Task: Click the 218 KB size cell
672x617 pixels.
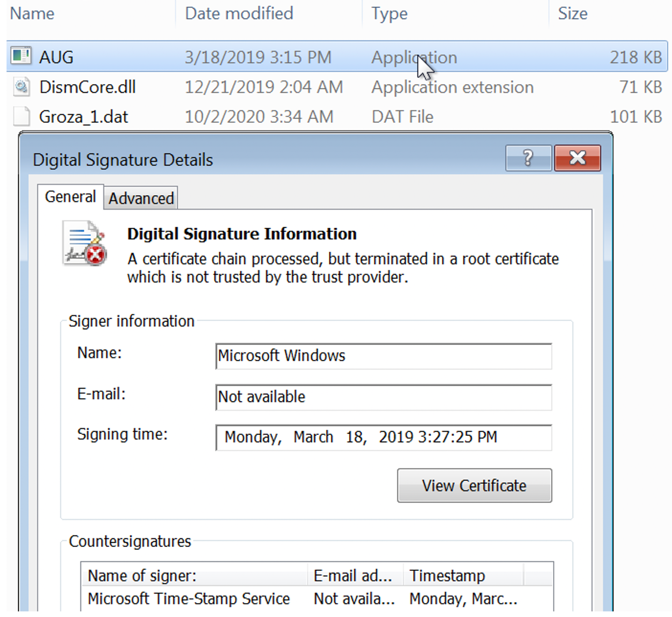Action: pos(636,57)
